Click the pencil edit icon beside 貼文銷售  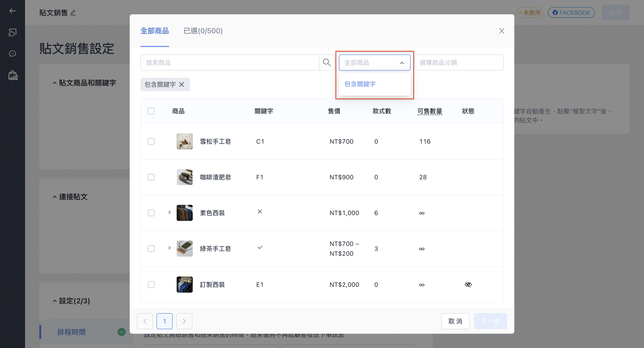click(x=73, y=13)
